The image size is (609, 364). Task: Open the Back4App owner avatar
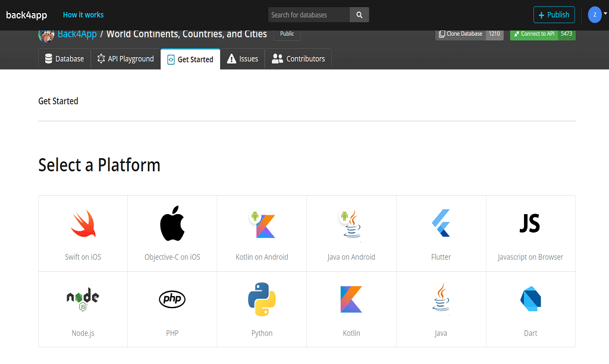[x=46, y=35]
